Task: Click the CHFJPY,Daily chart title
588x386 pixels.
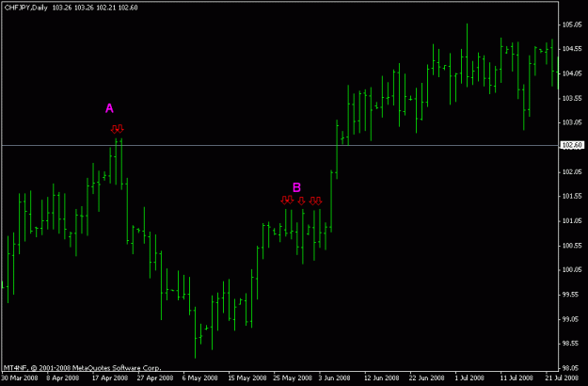Action: (x=26, y=8)
